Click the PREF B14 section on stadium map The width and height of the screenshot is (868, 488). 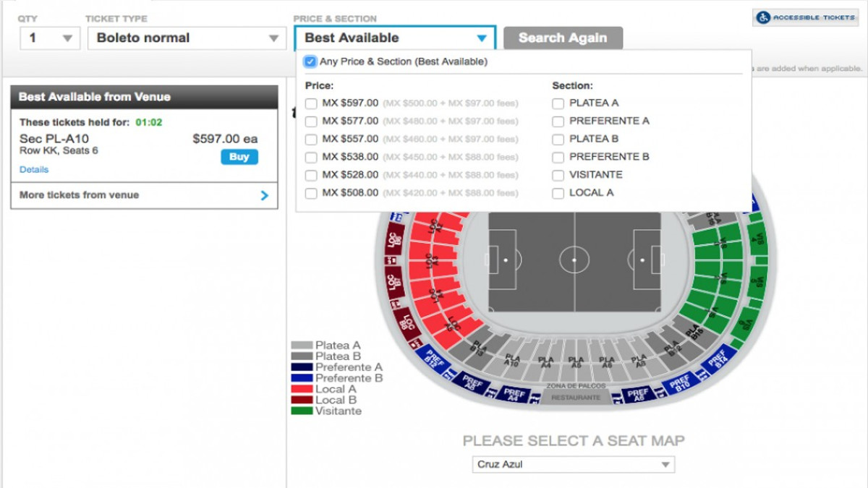click(x=718, y=358)
